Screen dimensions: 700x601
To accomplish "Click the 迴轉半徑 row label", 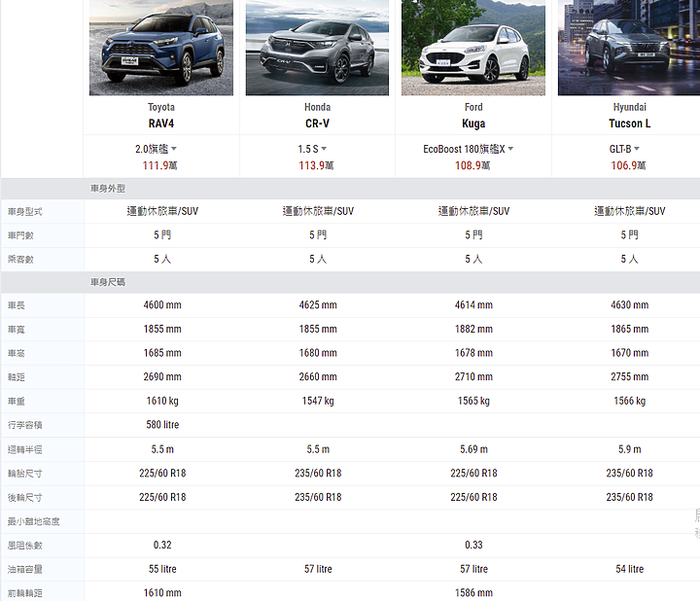I will pyautogui.click(x=25, y=449).
